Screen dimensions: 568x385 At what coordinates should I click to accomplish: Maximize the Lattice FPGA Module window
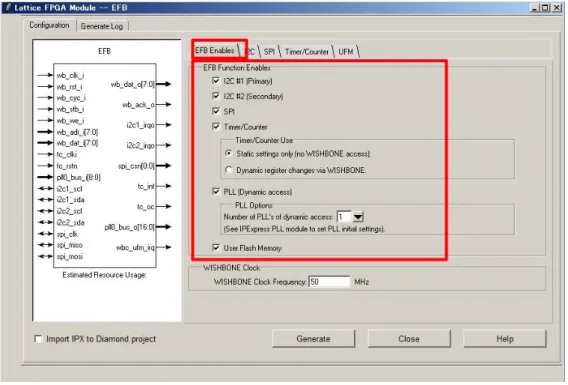[545, 8]
